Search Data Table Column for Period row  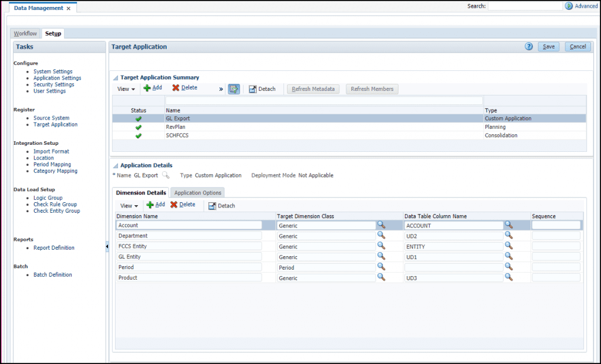[509, 266]
